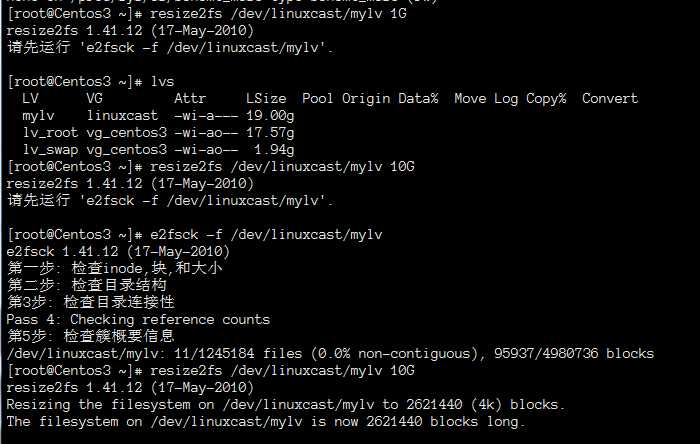This screenshot has width=700, height=444.
Task: Click the 第二步 directory structure line
Action: pyautogui.click(x=86, y=285)
